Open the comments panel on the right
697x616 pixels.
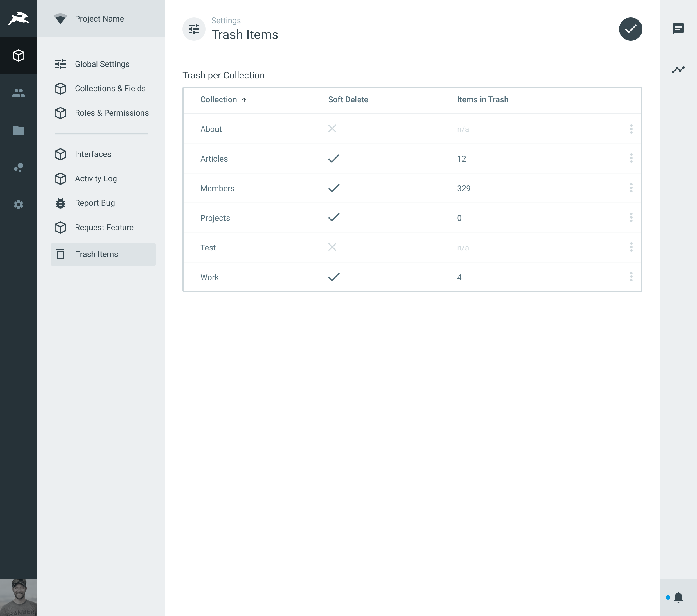point(679,29)
